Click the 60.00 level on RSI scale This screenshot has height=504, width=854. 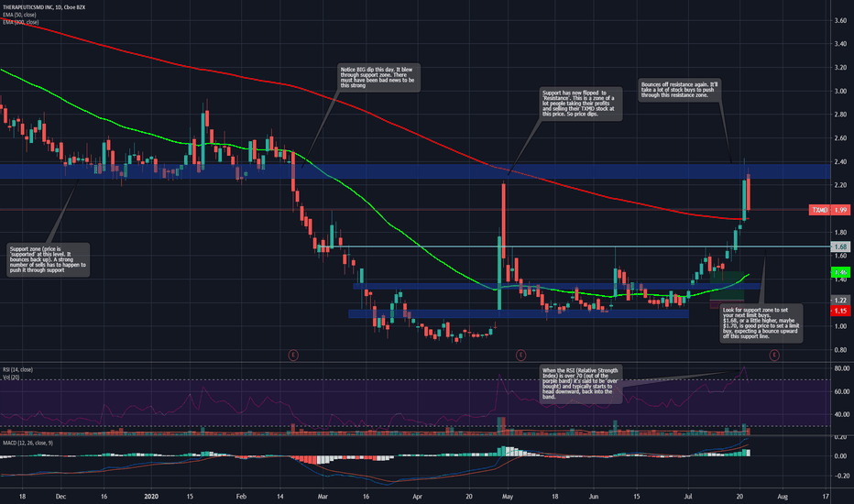click(x=841, y=391)
